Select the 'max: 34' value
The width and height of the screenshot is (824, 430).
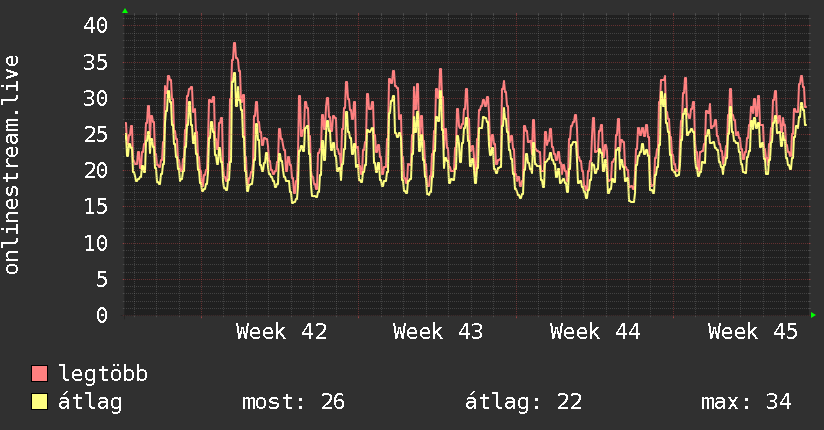[746, 402]
